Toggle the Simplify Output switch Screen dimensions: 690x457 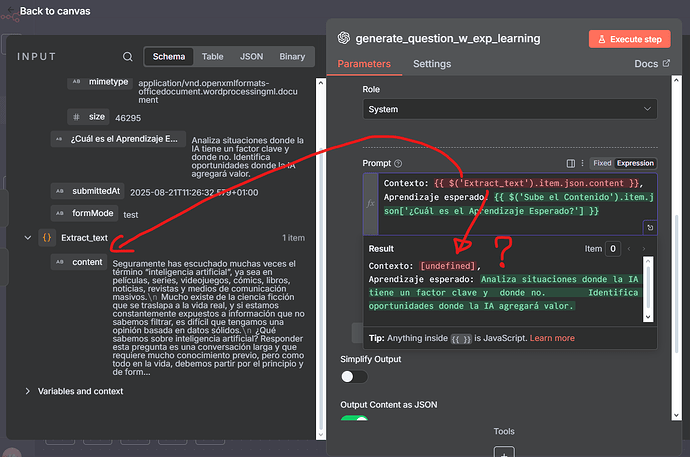(354, 377)
